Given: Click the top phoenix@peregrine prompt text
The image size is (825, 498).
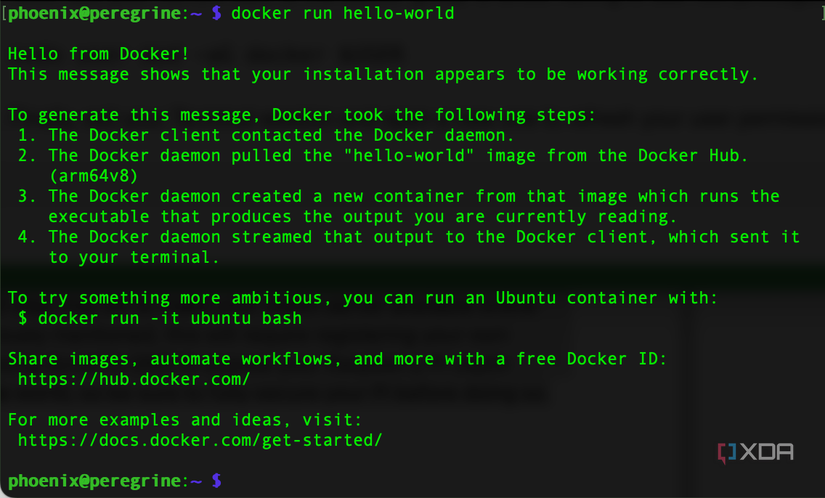Looking at the screenshot, I should 105,13.
